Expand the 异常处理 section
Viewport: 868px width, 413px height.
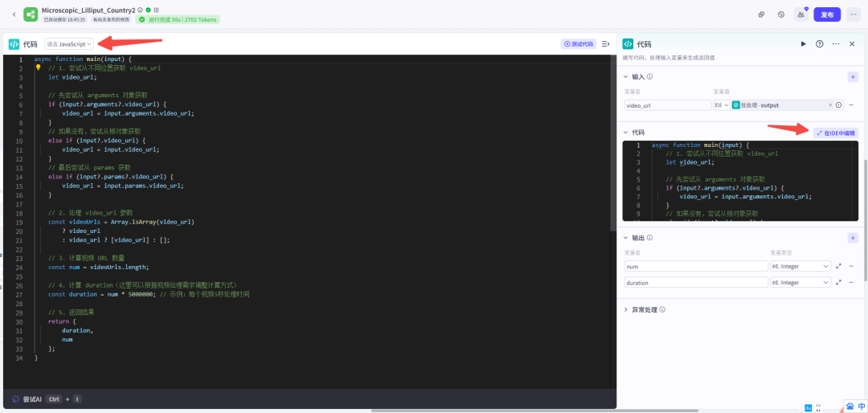click(625, 309)
